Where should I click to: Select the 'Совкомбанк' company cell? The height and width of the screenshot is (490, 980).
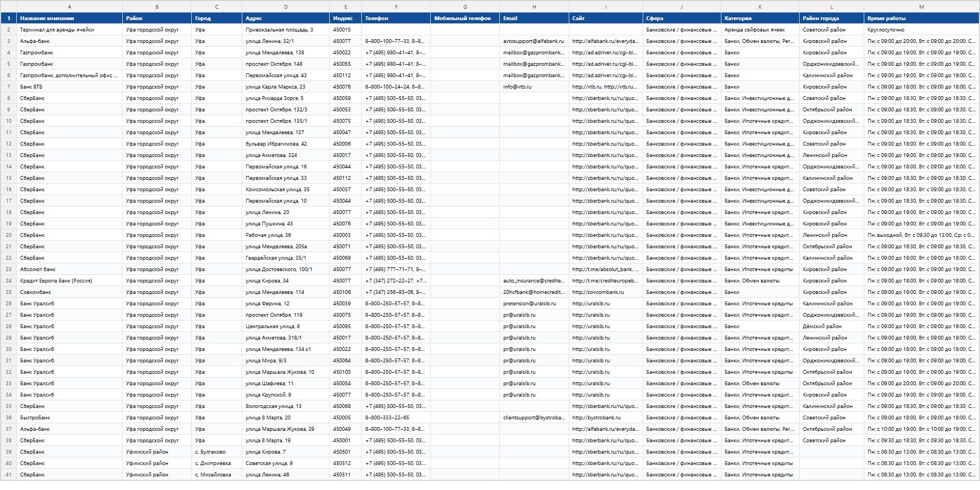click(x=70, y=292)
